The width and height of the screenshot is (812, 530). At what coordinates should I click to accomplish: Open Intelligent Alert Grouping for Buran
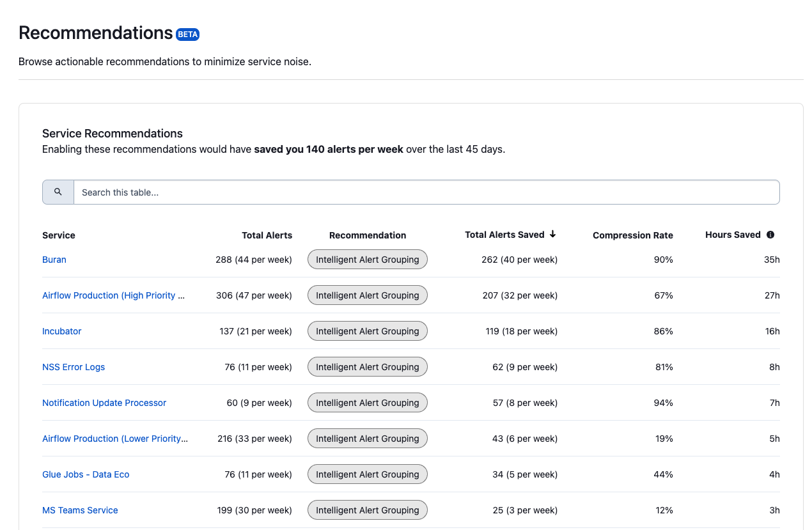(x=367, y=259)
